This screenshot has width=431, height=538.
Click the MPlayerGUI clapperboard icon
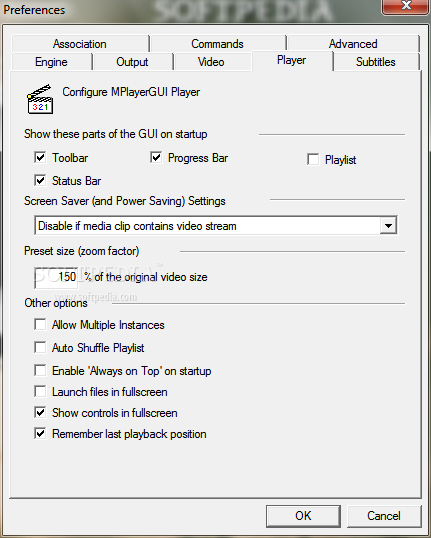click(40, 99)
